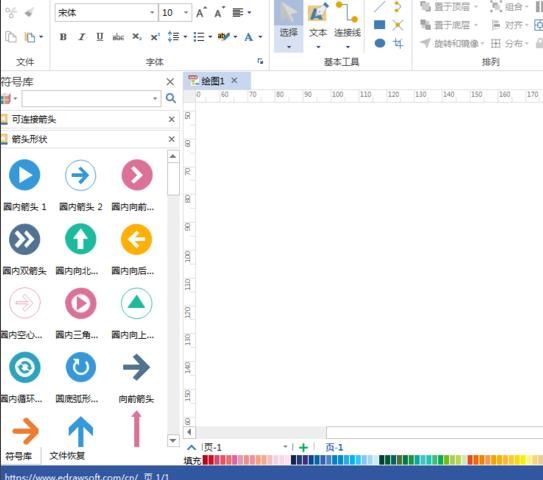Close the 可连接箭头 library section
This screenshot has width=543, height=480.
click(x=171, y=119)
